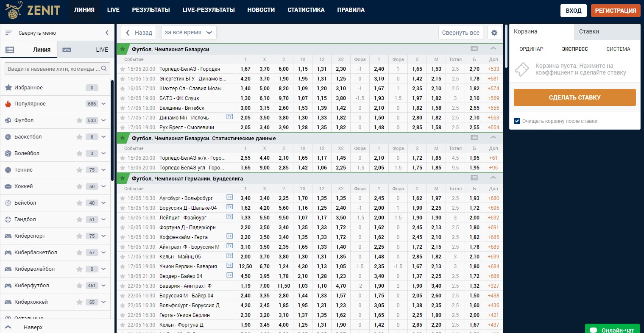Open the settings gear next to Свернуть все

click(x=494, y=33)
